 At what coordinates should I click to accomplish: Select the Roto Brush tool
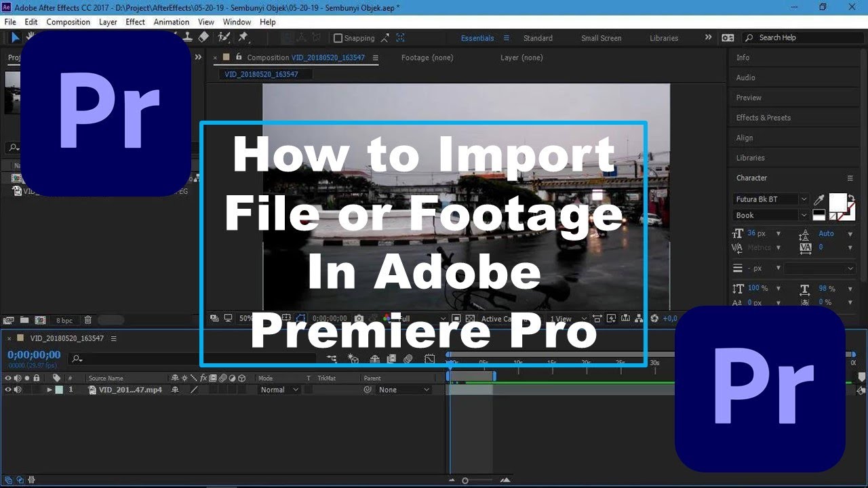224,38
